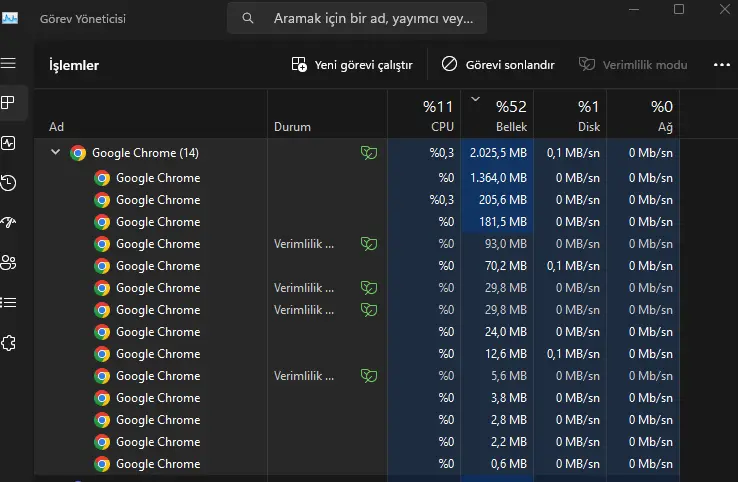738x482 pixels.
Task: Sort by the Ad column header
Action: pos(151,114)
